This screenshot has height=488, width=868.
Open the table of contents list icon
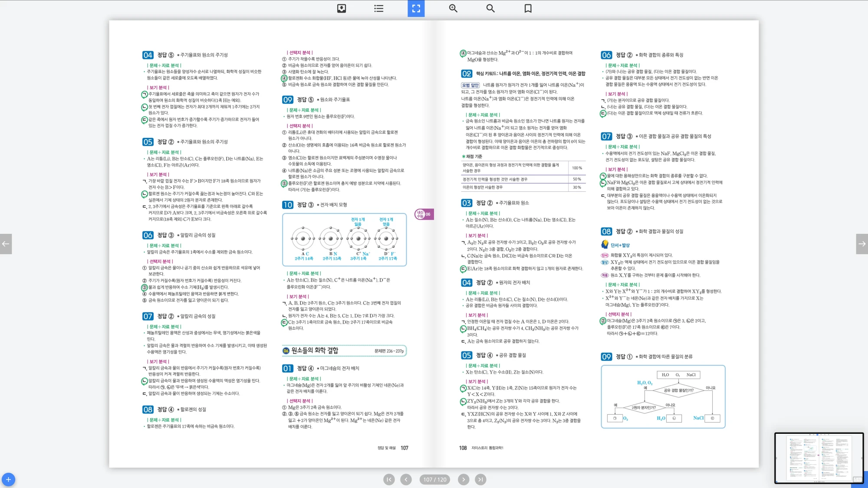click(x=379, y=8)
